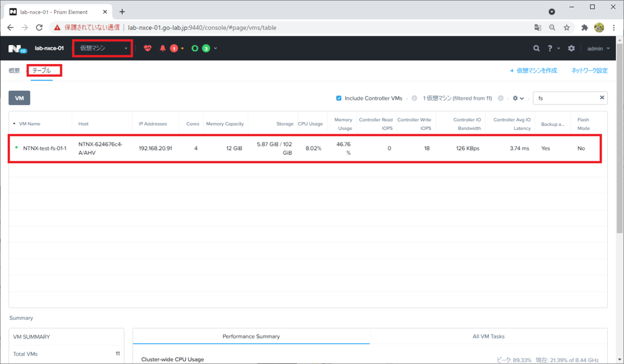Viewport: 624px width, 364px height.
Task: Click the green power status dot for NTNX-test-fs-01-1
Action: 17,148
